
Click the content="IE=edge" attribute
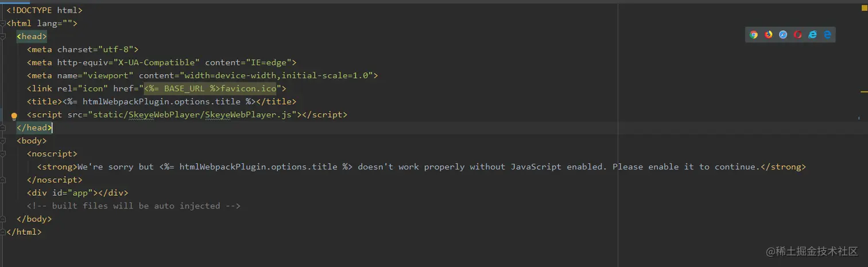[248, 63]
